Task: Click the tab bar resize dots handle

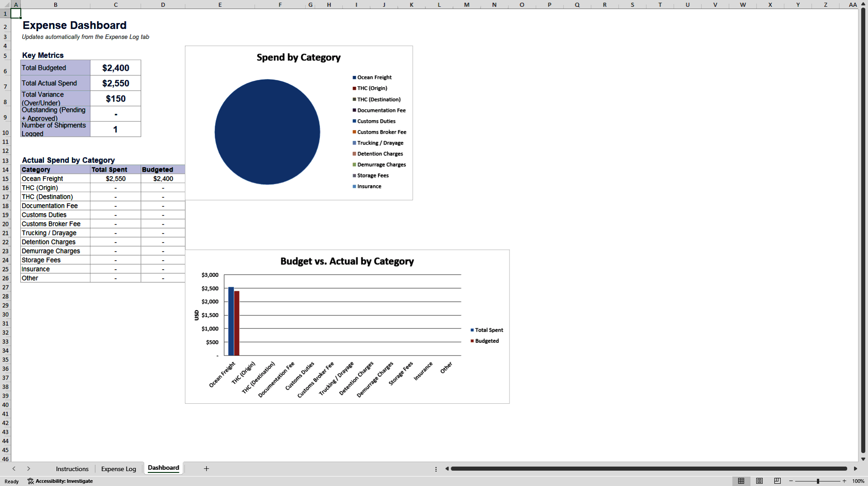Action: (436, 469)
